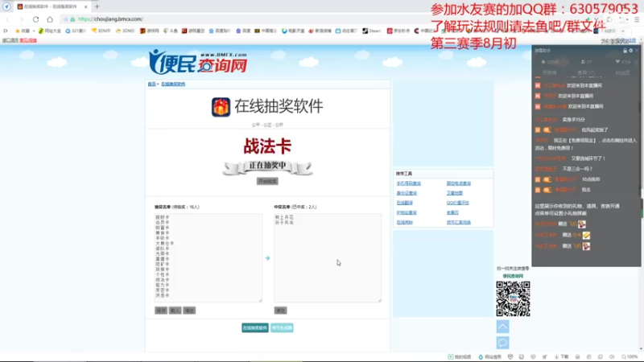Click the 保存 button under the lottery list
Viewport: 644px width, 362px height.
coord(161,311)
